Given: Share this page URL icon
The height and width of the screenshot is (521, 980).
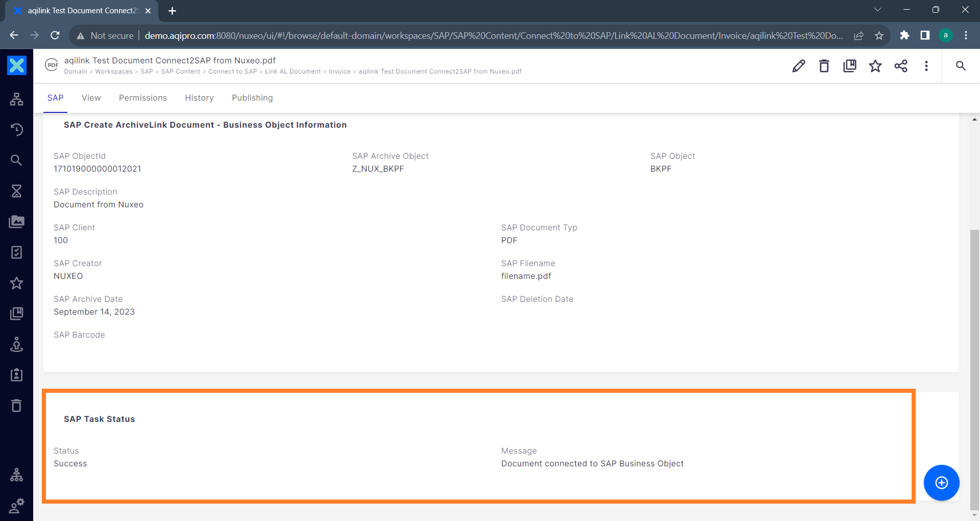Looking at the screenshot, I should (x=859, y=35).
